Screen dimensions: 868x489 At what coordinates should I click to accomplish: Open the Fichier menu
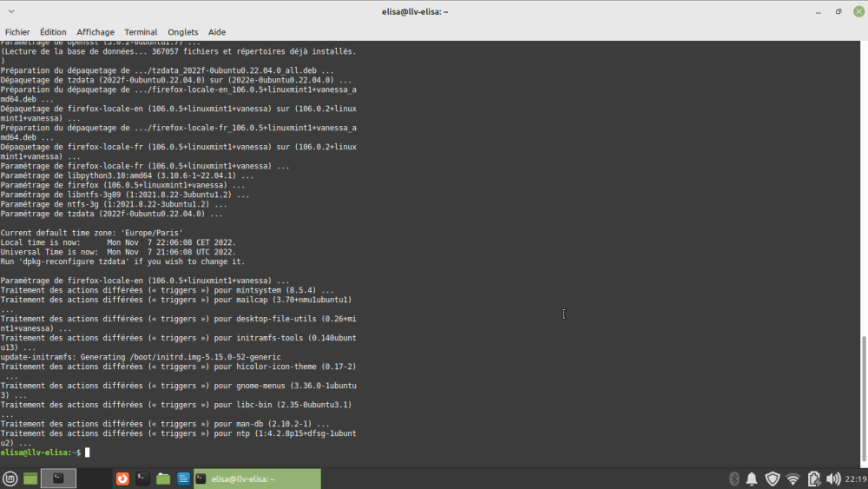(x=17, y=32)
